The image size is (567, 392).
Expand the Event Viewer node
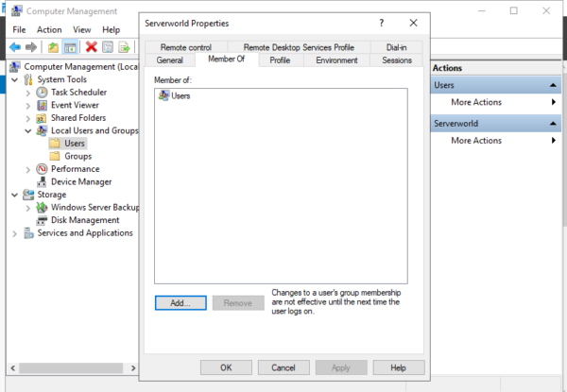(x=28, y=106)
